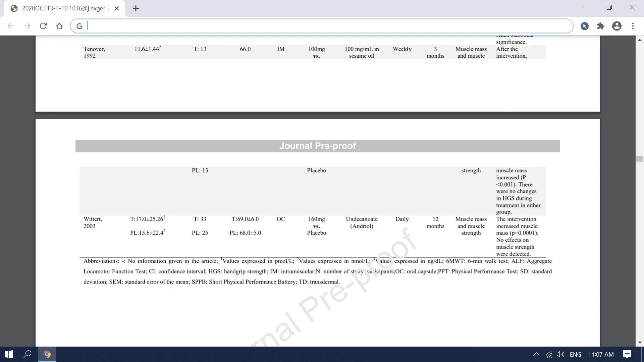Click the 'T:69.0±6.0' cell
Viewport: 644px width, 362px height.
tap(245, 219)
